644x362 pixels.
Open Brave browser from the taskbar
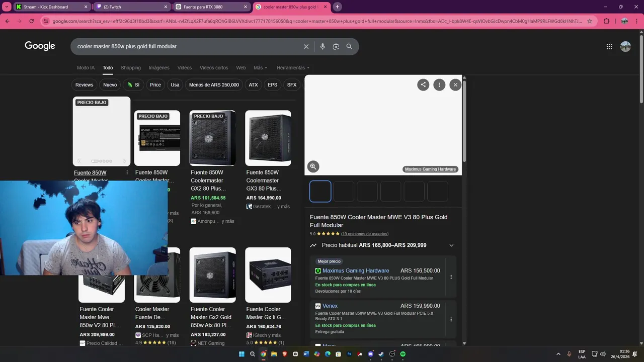(285, 354)
